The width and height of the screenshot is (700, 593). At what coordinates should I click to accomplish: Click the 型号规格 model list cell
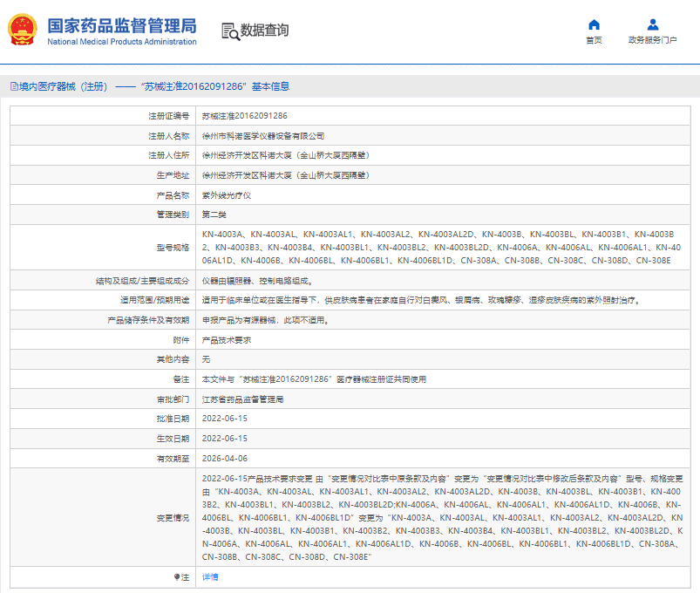[x=443, y=248]
